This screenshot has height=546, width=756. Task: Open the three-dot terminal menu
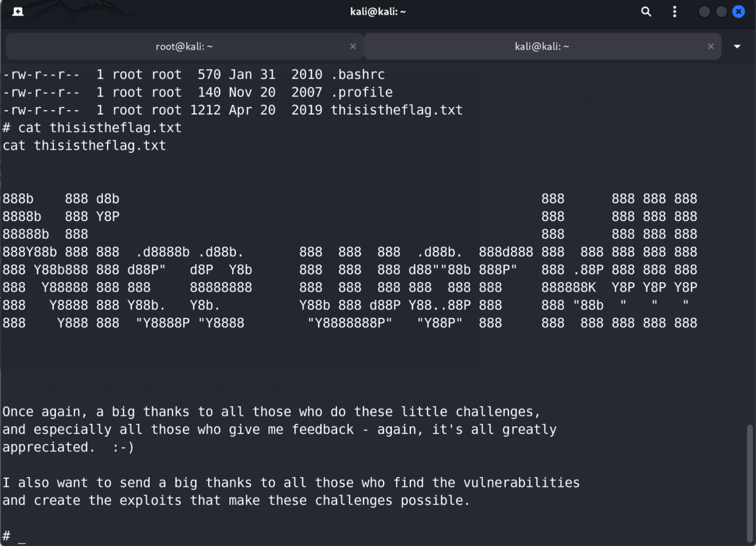click(674, 12)
